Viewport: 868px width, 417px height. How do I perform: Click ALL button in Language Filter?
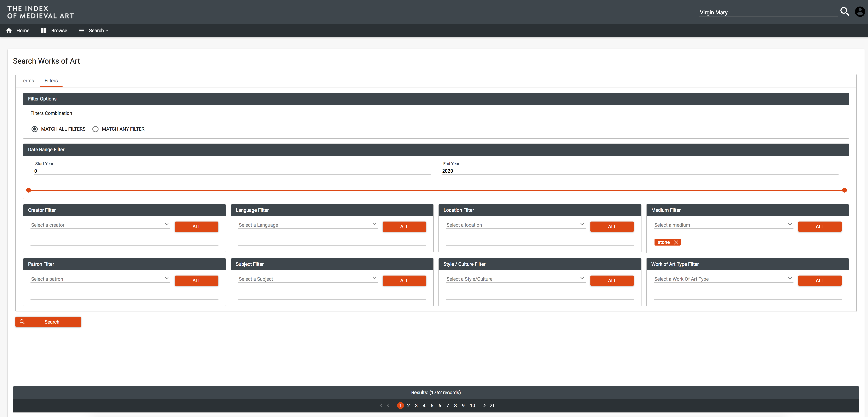(x=404, y=227)
